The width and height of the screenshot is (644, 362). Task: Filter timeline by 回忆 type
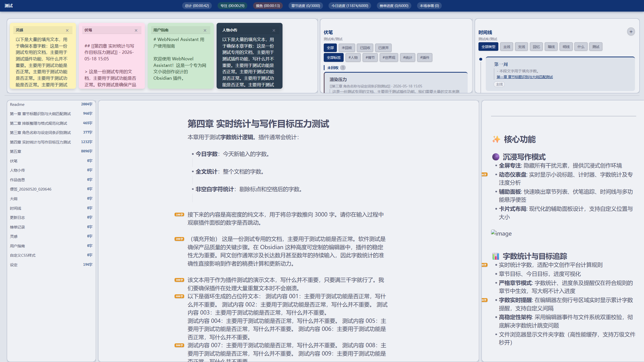pyautogui.click(x=536, y=47)
